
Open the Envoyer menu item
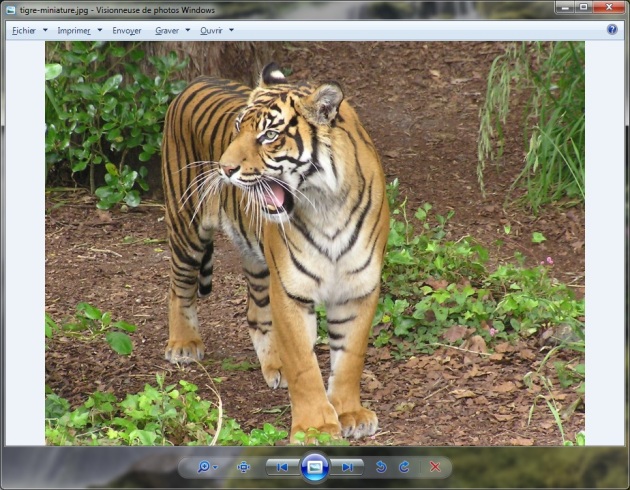[x=127, y=31]
